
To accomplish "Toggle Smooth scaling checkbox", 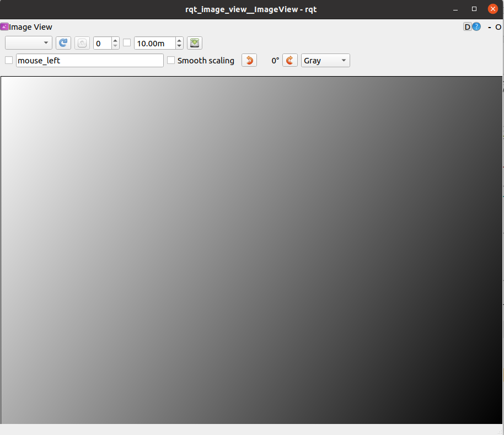I will pos(171,60).
